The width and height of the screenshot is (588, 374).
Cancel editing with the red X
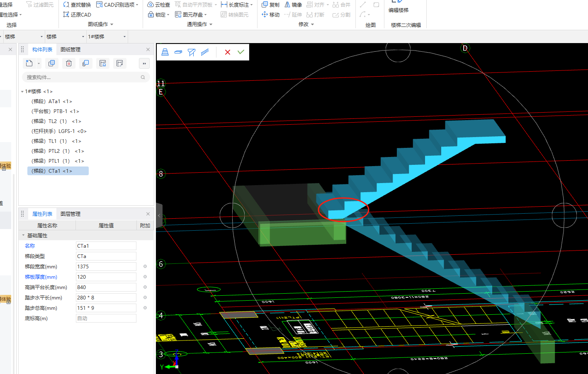(x=228, y=52)
